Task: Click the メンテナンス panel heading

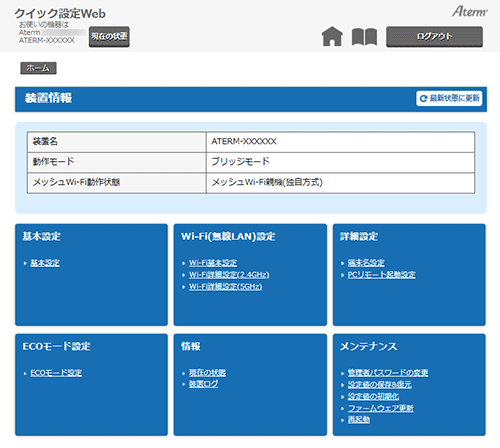Action: pyautogui.click(x=369, y=347)
